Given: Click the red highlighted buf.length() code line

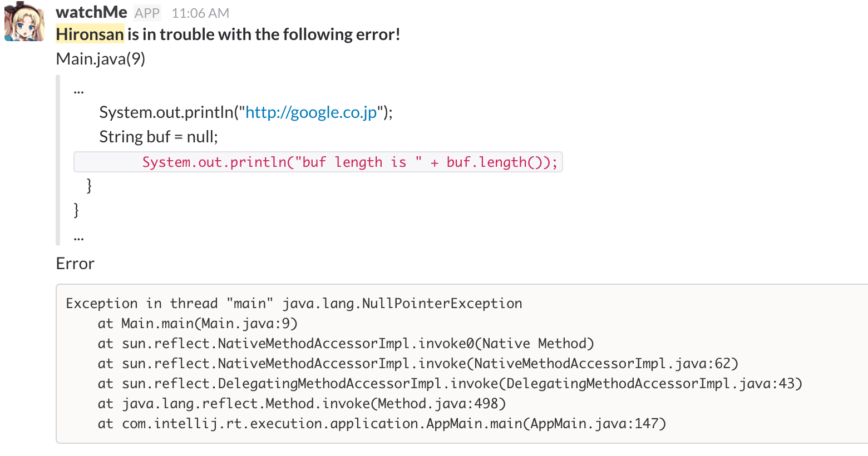Looking at the screenshot, I should 318,162.
